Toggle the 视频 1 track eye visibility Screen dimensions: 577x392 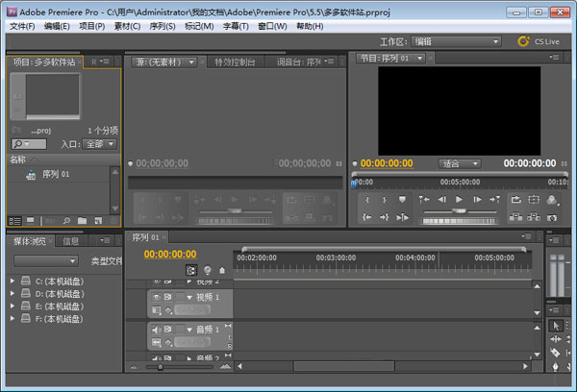point(156,298)
